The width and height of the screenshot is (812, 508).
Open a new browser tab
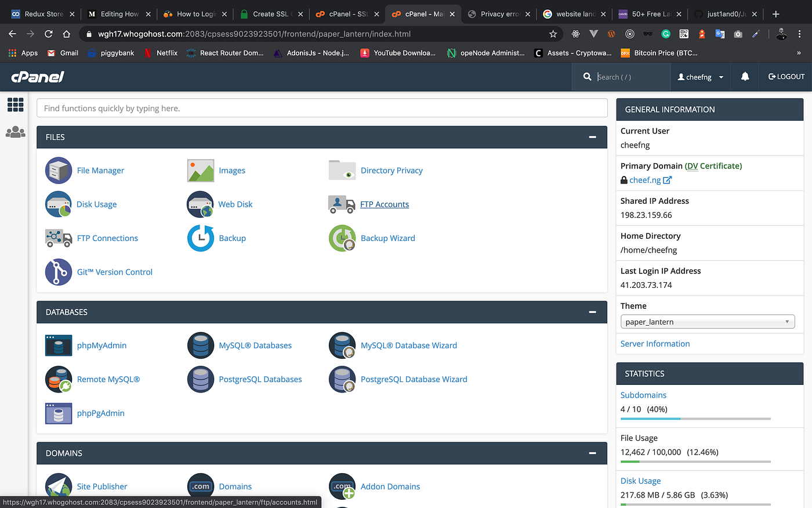coord(775,14)
